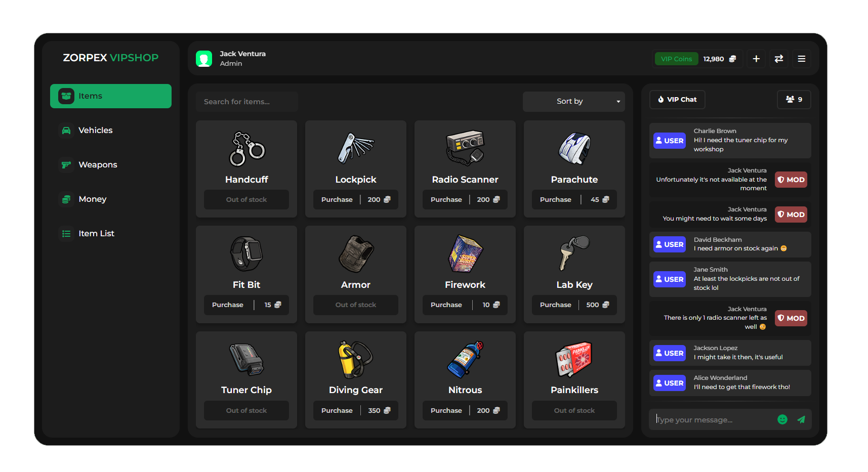Click USER badge beside David Beckham
The image size is (868, 472).
click(x=670, y=244)
